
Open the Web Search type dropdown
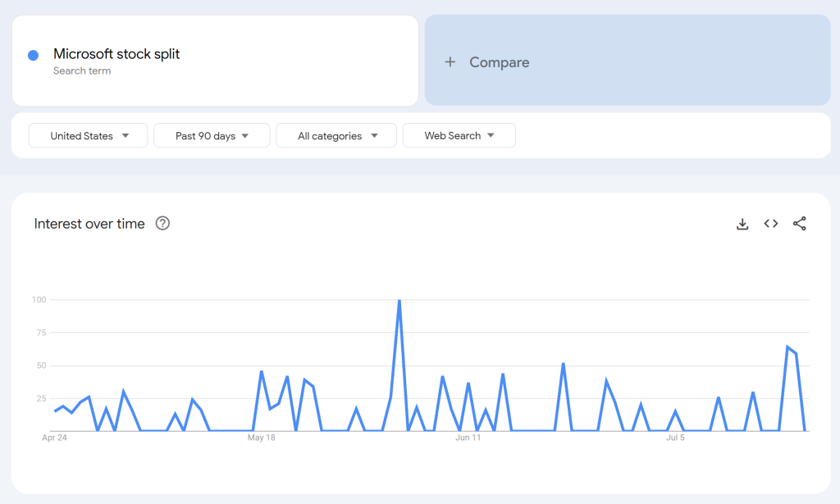459,136
